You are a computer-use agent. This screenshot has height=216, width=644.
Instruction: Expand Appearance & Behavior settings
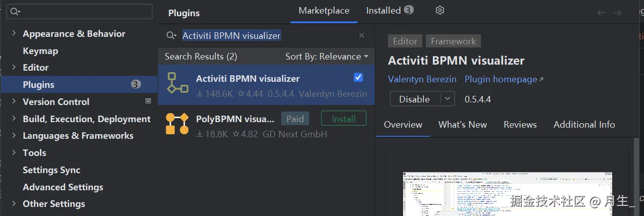pos(14,33)
